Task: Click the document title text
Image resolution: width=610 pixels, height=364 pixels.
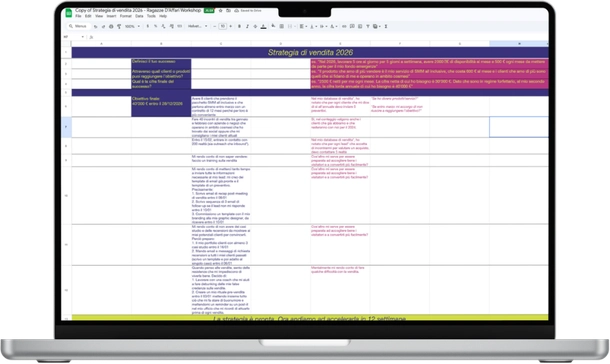Action: [138, 10]
